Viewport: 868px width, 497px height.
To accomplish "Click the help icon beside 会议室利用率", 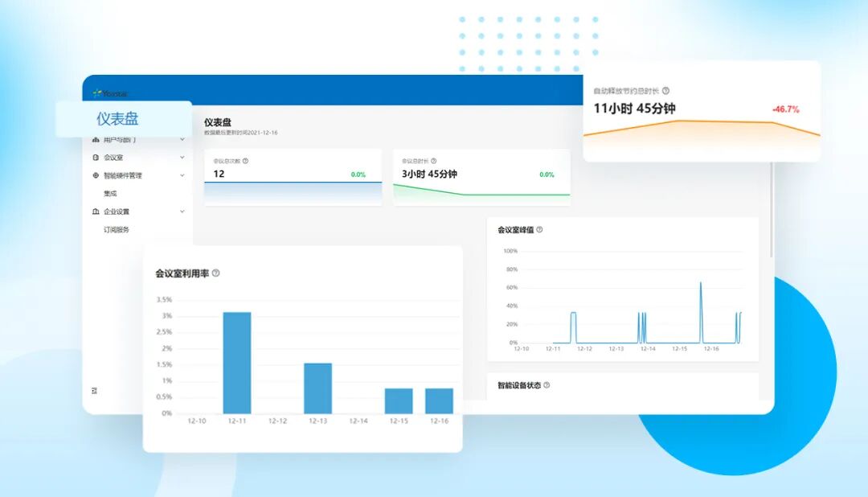I will [x=216, y=273].
